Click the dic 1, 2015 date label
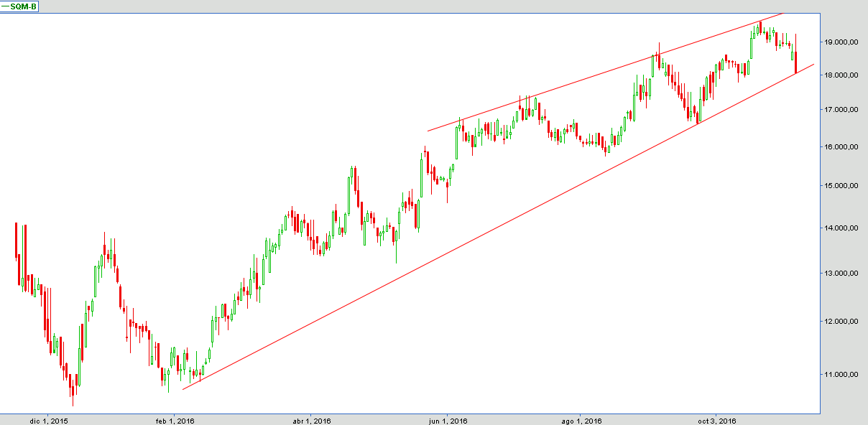 (x=50, y=420)
